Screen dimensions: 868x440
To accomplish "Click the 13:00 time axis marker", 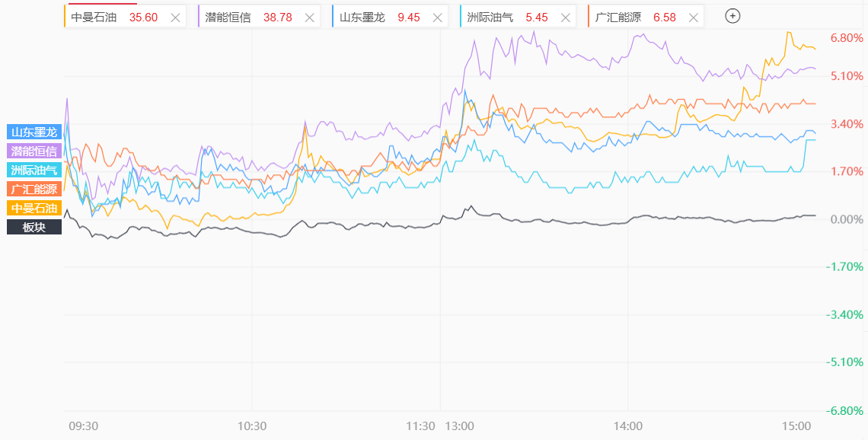I will [x=460, y=426].
